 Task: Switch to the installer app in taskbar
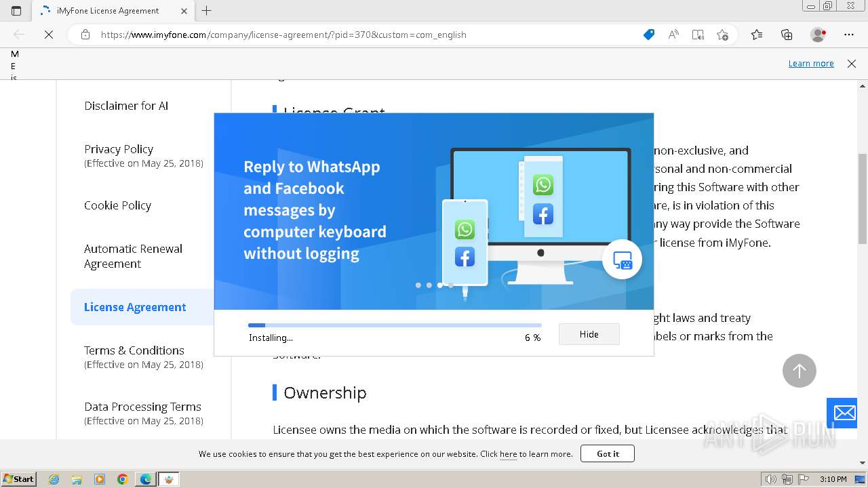(169, 479)
